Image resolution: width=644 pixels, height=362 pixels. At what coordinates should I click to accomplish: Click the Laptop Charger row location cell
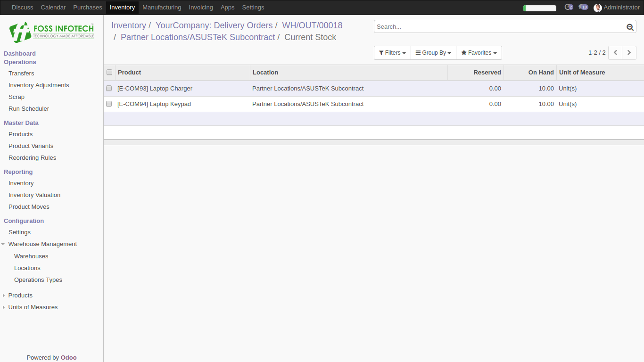point(308,89)
